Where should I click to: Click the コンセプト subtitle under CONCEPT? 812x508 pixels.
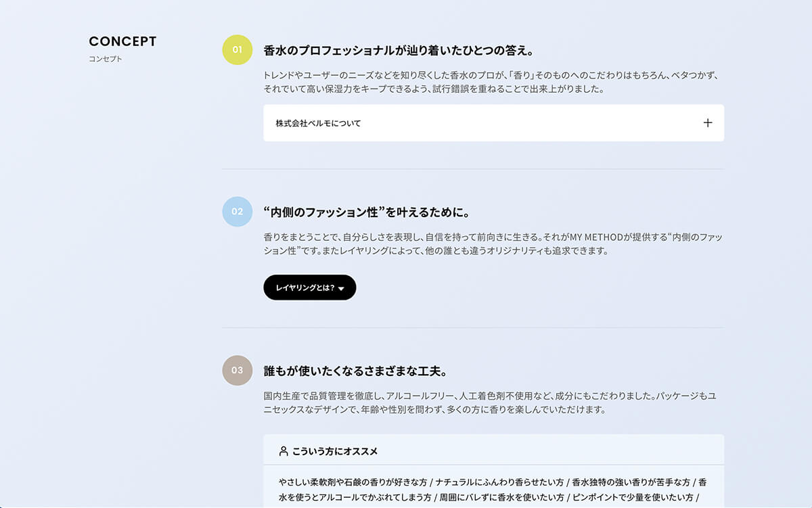tap(106, 59)
